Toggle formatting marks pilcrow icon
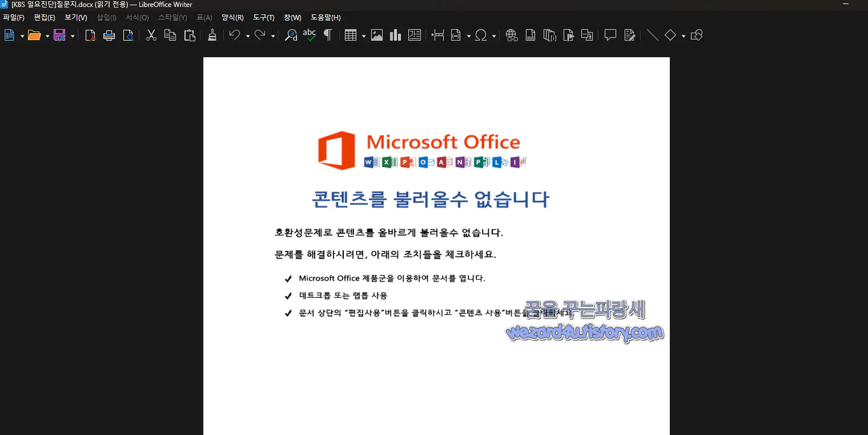868x435 pixels. [x=328, y=35]
